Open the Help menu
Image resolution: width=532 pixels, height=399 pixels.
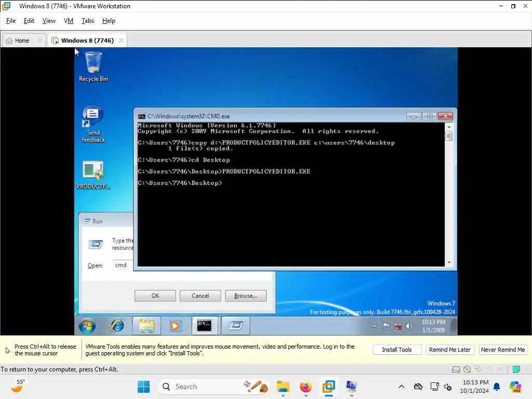pos(109,21)
